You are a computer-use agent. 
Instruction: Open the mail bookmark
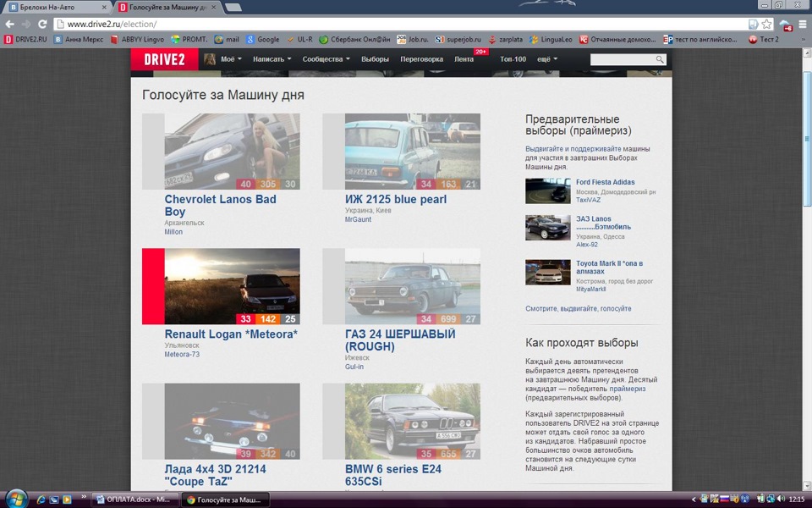point(227,40)
